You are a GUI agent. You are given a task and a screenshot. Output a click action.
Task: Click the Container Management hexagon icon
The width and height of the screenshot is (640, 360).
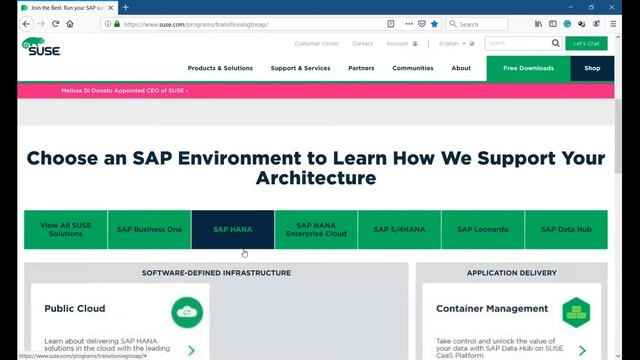576,313
